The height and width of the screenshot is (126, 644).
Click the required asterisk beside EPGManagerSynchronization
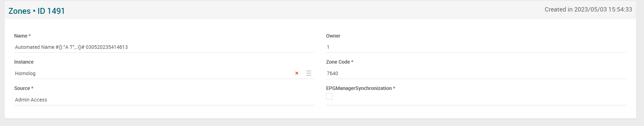pos(394,88)
